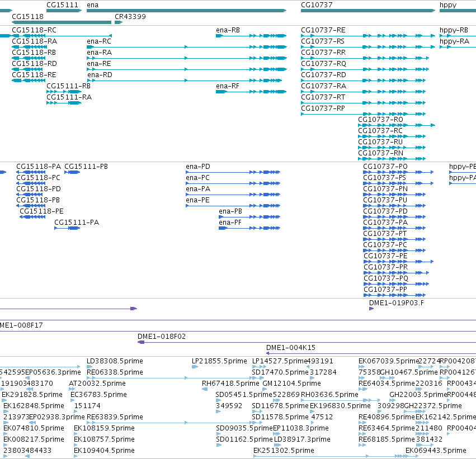Select the CR43399 gene label

[130, 16]
